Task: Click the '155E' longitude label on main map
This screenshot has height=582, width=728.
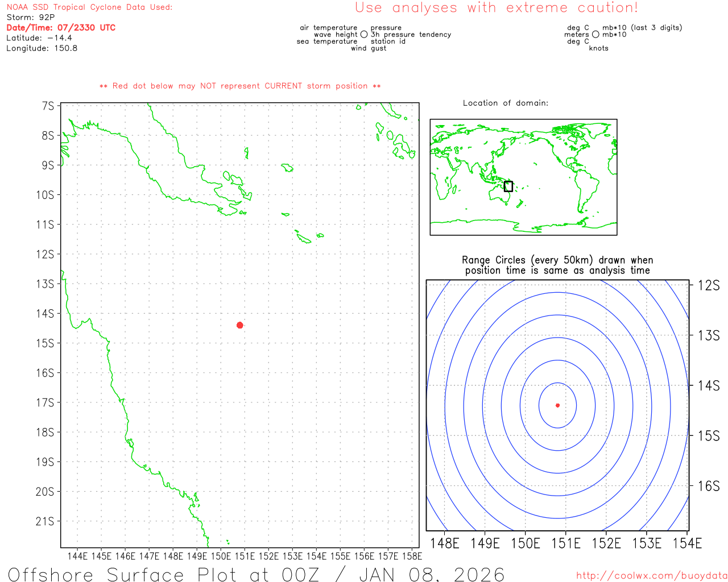Action: point(341,556)
